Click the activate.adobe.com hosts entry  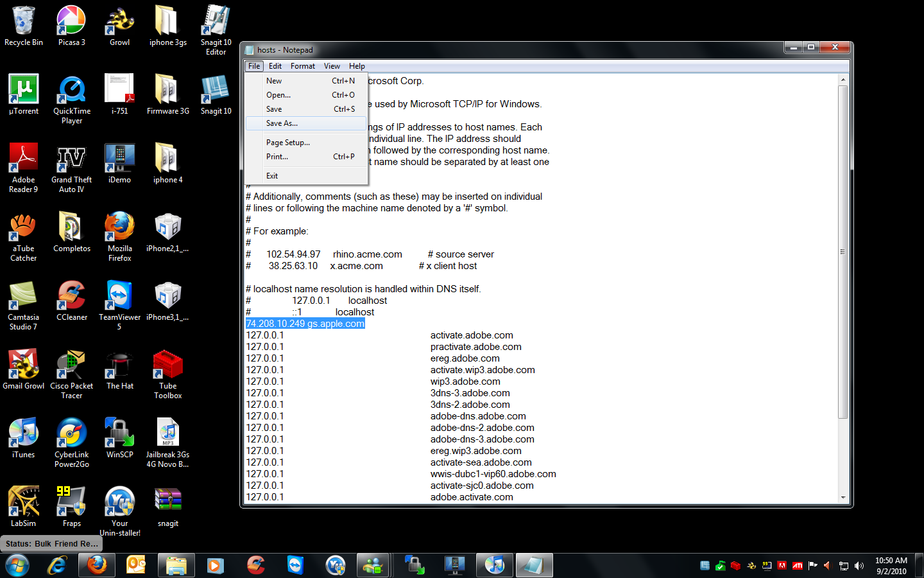pos(472,335)
